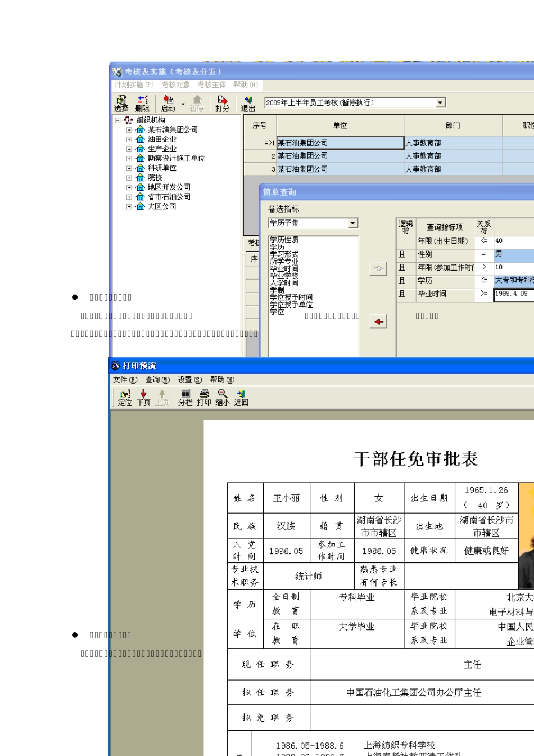Click the 考核表实施 title bar icon
Image resolution: width=534 pixels, height=756 pixels.
(117, 71)
